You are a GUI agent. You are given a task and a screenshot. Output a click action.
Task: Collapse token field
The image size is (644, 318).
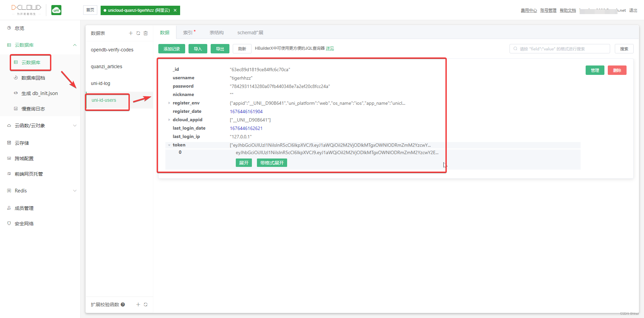(x=169, y=145)
